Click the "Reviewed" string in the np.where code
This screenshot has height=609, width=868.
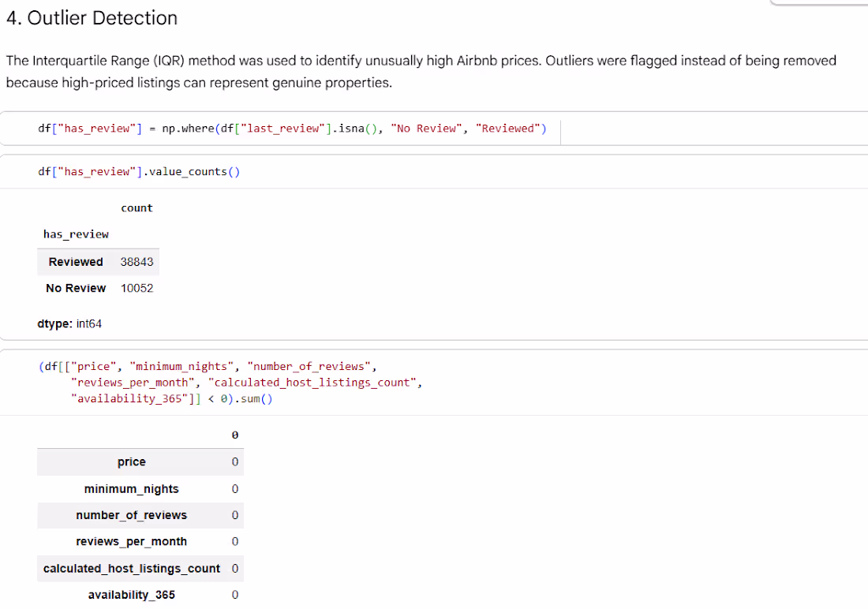pyautogui.click(x=507, y=129)
